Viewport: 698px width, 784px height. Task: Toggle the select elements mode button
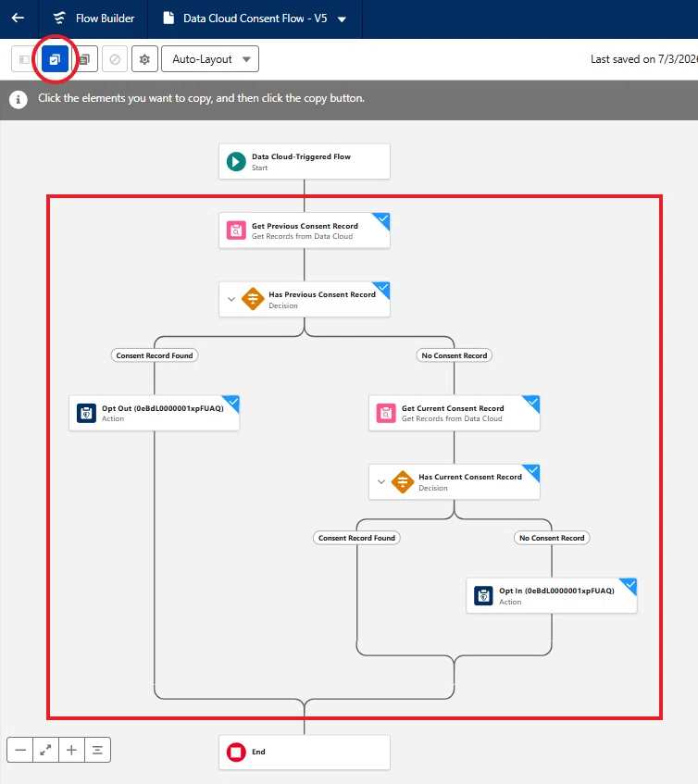point(55,59)
